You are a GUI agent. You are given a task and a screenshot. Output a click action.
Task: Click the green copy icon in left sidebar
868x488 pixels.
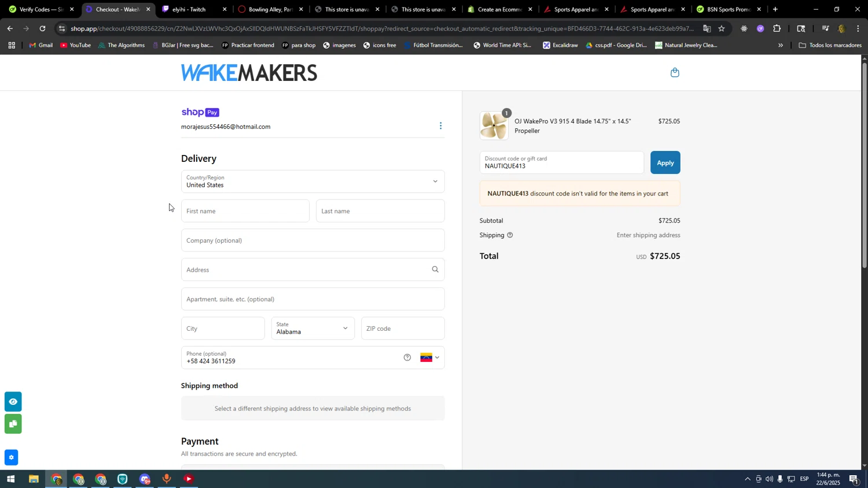tap(13, 424)
